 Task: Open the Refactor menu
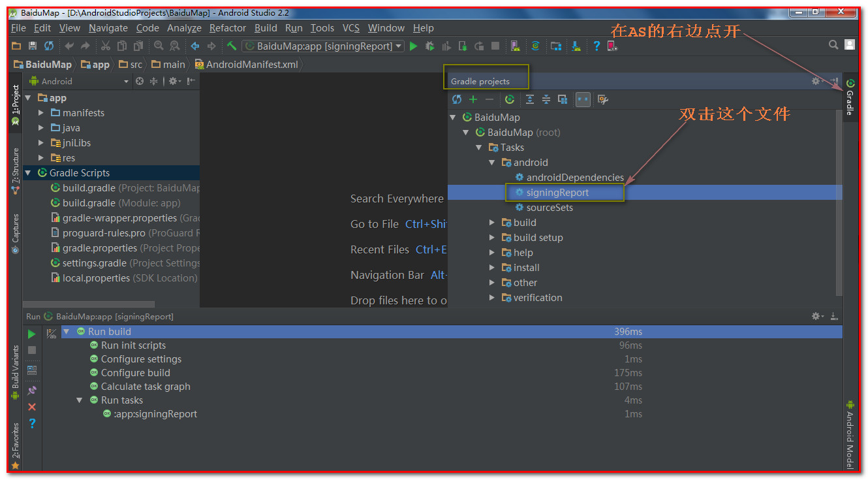[228, 28]
